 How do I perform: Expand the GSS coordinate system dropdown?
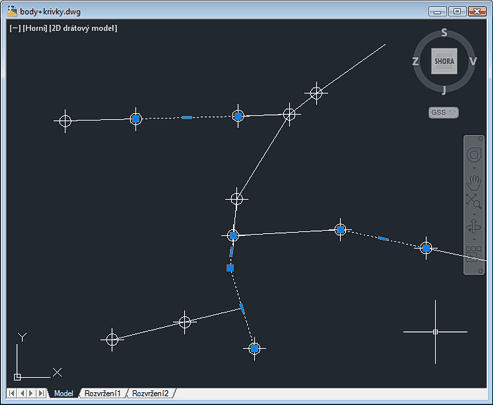[x=443, y=113]
